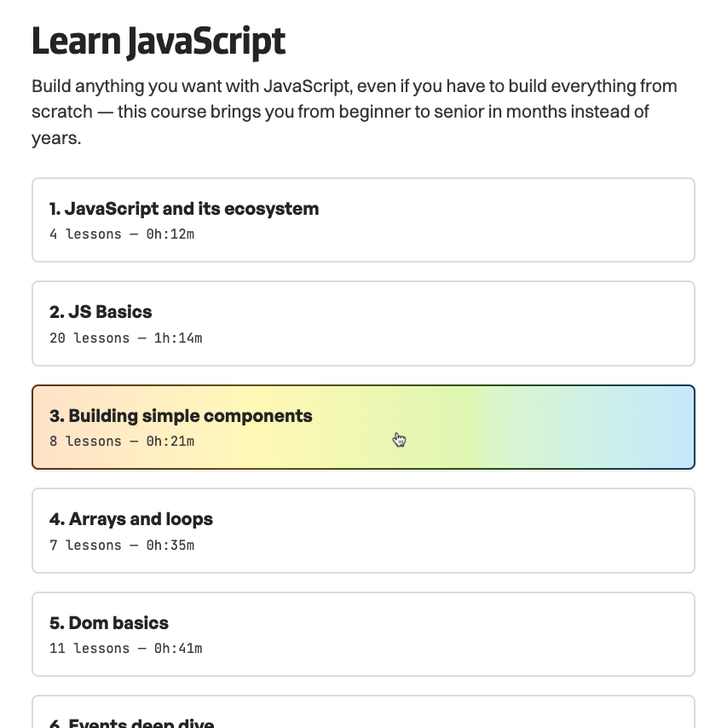This screenshot has height=728, width=727.
Task: Select the highlighted "3. Building simple components" title
Action: point(181,416)
